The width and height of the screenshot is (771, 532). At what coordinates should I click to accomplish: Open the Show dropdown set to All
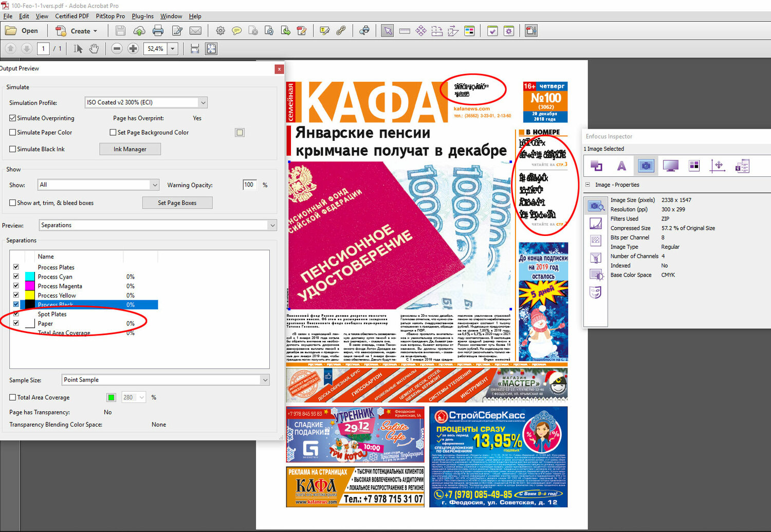coord(98,185)
